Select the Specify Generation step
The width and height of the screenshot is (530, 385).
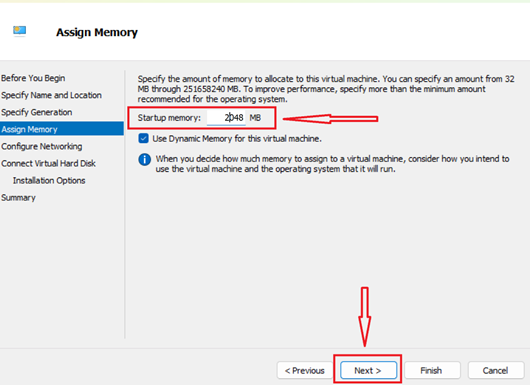point(37,112)
